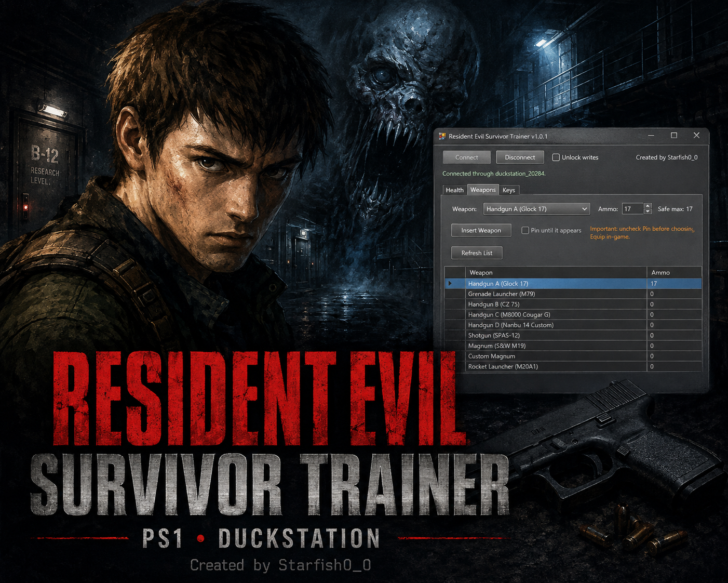Click the Connect button
This screenshot has width=728, height=583.
click(467, 157)
